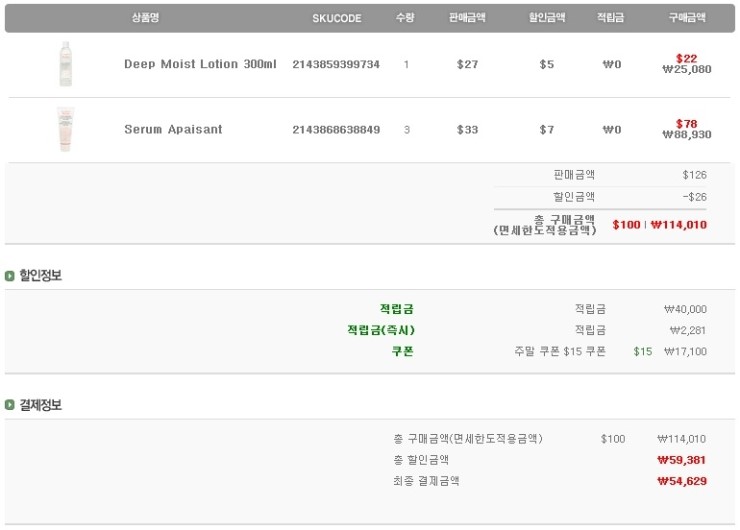Click the 판매금액 column header

(x=467, y=18)
